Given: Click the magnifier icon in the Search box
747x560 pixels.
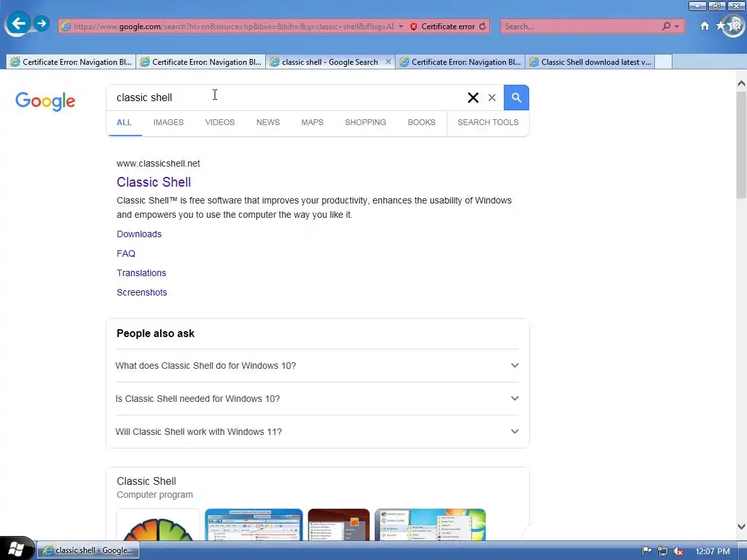Looking at the screenshot, I should pyautogui.click(x=666, y=26).
